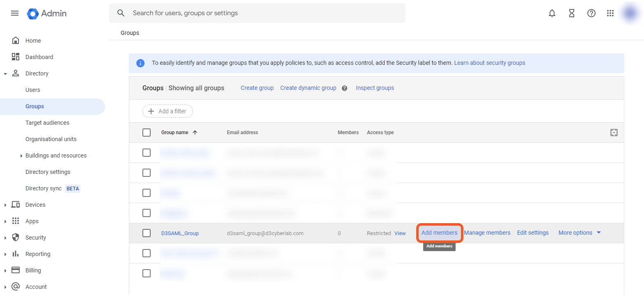Open the hamburger main menu
Image resolution: width=644 pixels, height=295 pixels.
tap(15, 13)
